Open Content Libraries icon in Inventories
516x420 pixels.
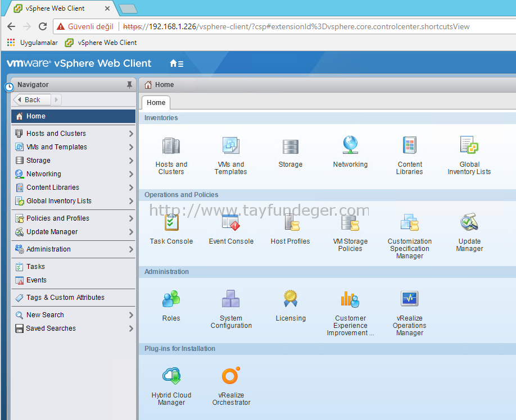click(409, 145)
